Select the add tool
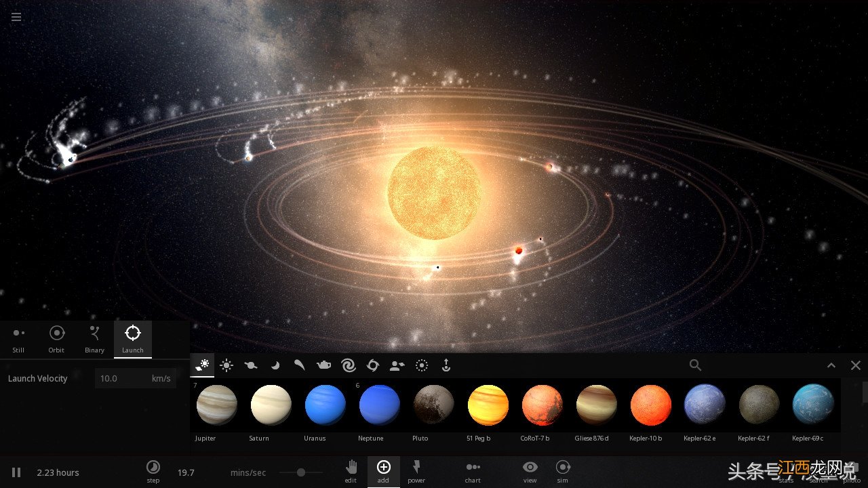868x488 pixels. pyautogui.click(x=383, y=470)
